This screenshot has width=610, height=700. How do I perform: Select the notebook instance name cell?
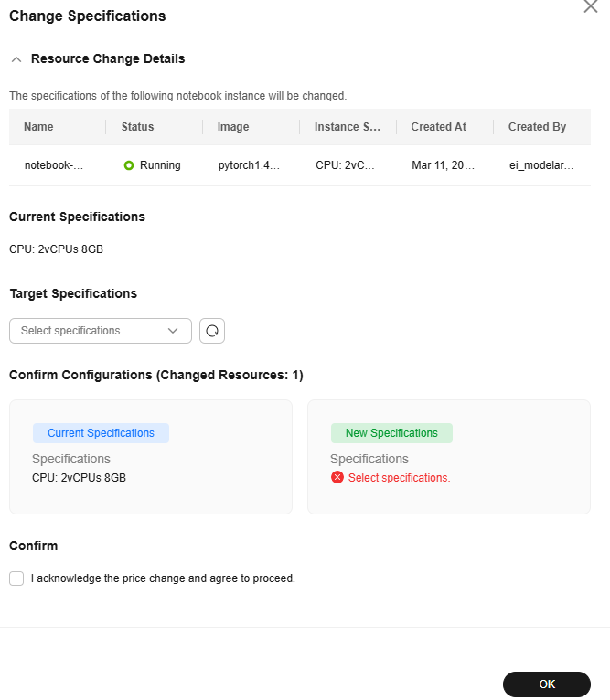click(54, 165)
